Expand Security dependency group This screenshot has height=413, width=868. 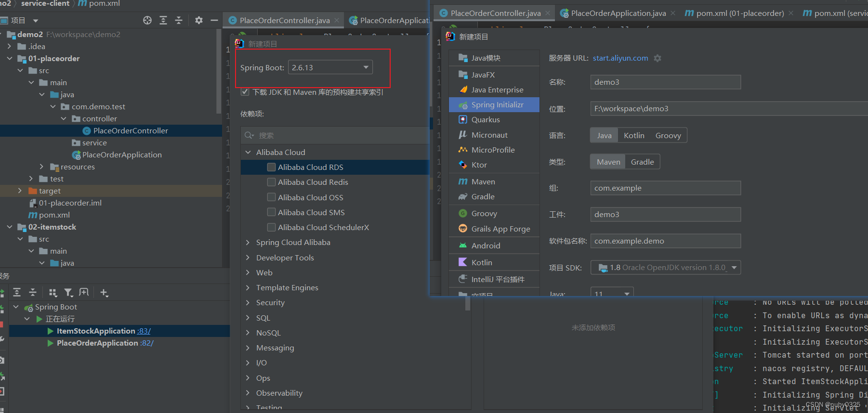tap(248, 302)
